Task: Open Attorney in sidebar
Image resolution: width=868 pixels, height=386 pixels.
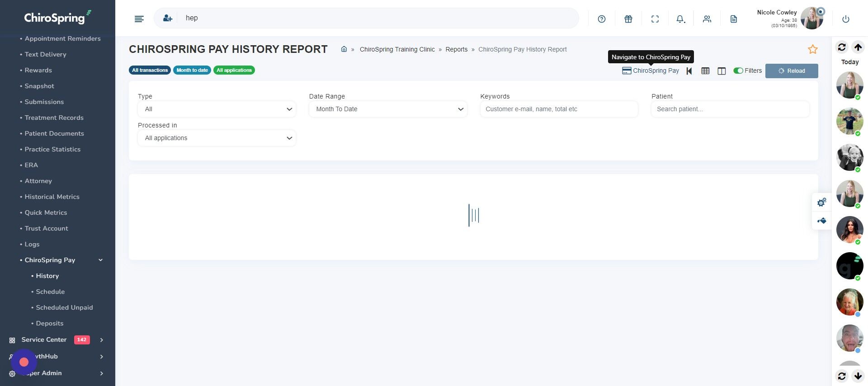Action: (38, 181)
